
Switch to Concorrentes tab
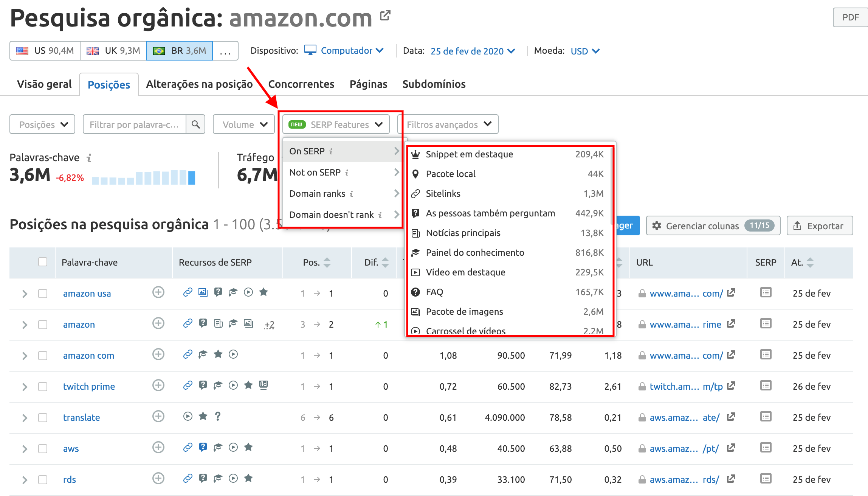pyautogui.click(x=301, y=84)
